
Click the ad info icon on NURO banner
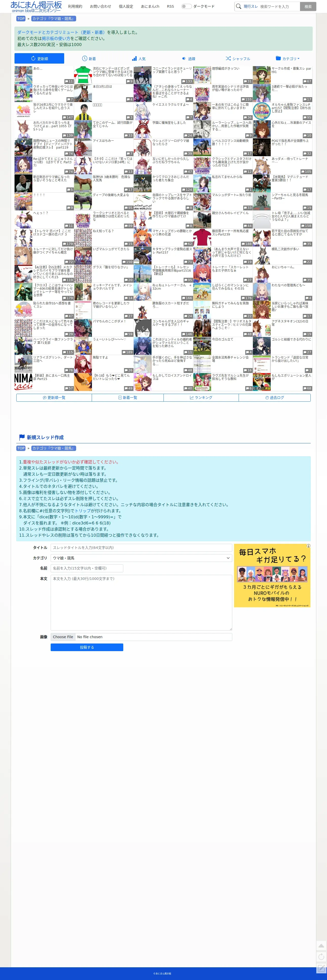[x=308, y=546]
